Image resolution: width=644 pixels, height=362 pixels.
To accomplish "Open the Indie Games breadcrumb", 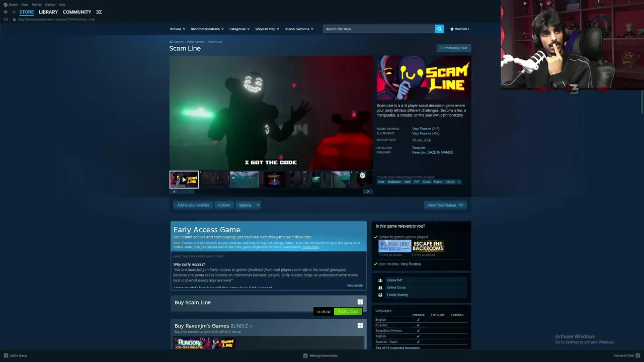I will click(x=196, y=42).
